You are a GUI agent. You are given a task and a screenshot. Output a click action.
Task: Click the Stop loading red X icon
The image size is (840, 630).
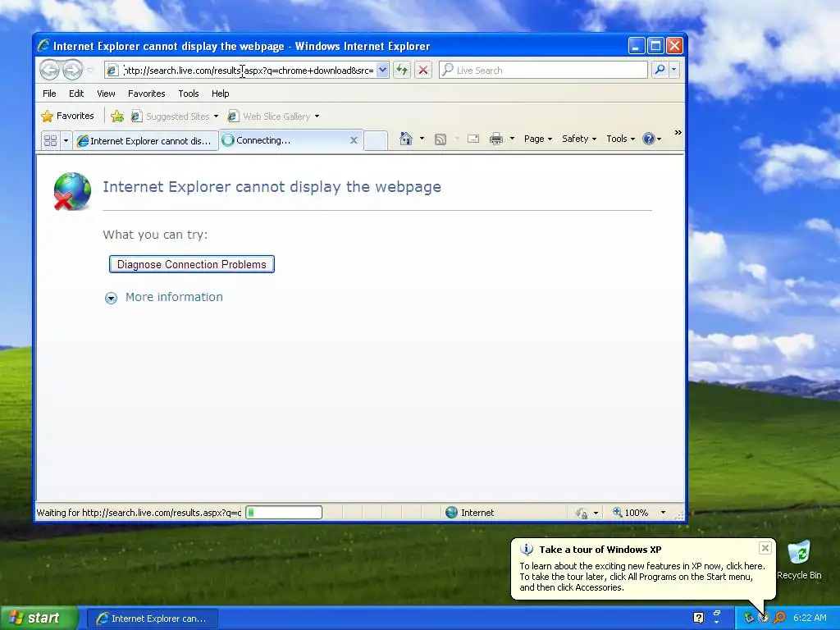coord(423,71)
